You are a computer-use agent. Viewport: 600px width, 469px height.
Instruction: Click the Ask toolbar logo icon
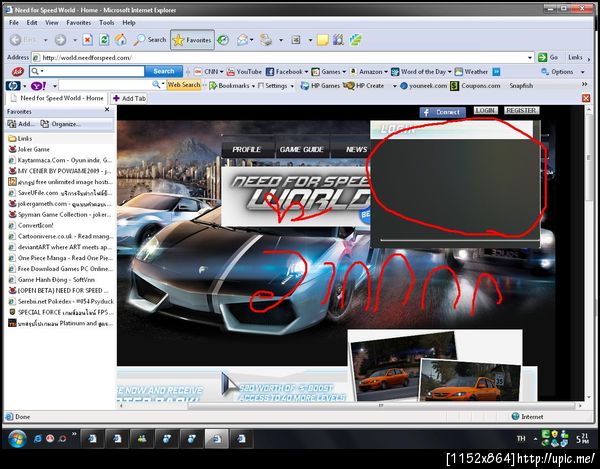pyautogui.click(x=17, y=72)
